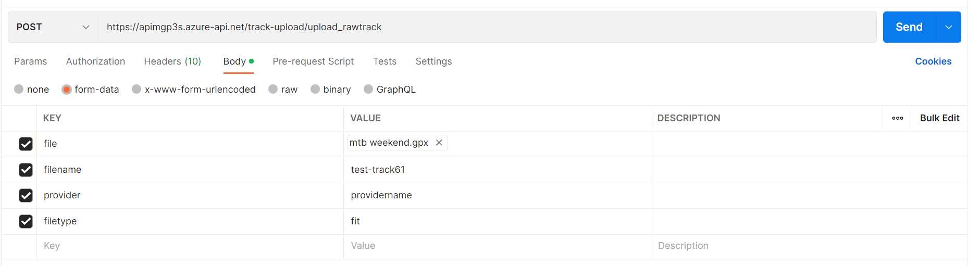The image size is (980, 266).
Task: Open the Headers (10) tab
Action: (172, 61)
